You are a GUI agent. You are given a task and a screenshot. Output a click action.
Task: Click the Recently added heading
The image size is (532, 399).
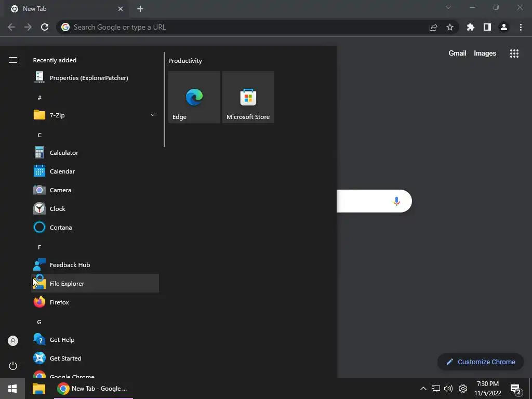pos(55,60)
